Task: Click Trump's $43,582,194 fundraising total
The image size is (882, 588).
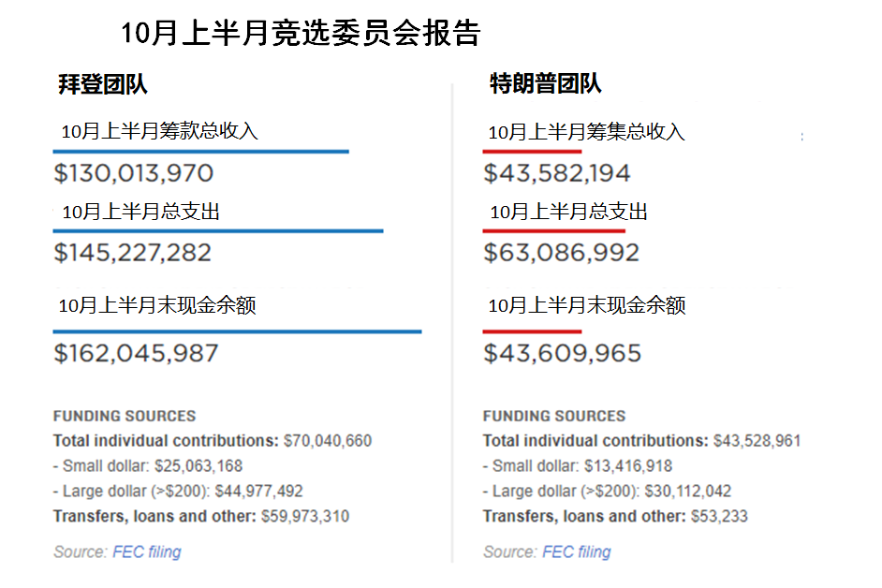Action: coord(557,172)
